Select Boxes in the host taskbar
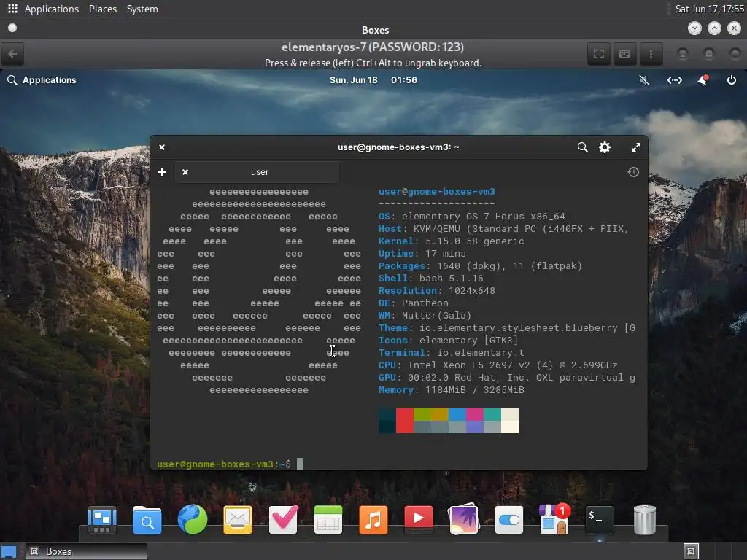Screen dimensions: 747x560 point(86,551)
